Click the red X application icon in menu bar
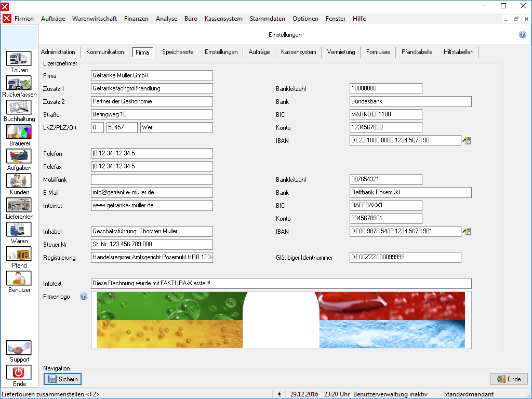 coord(7,18)
